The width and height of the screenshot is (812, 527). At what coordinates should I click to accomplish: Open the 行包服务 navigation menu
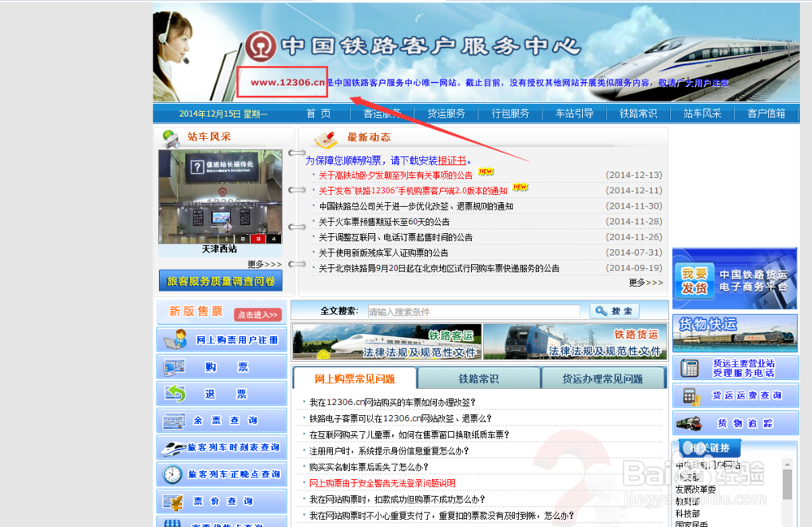click(x=510, y=114)
